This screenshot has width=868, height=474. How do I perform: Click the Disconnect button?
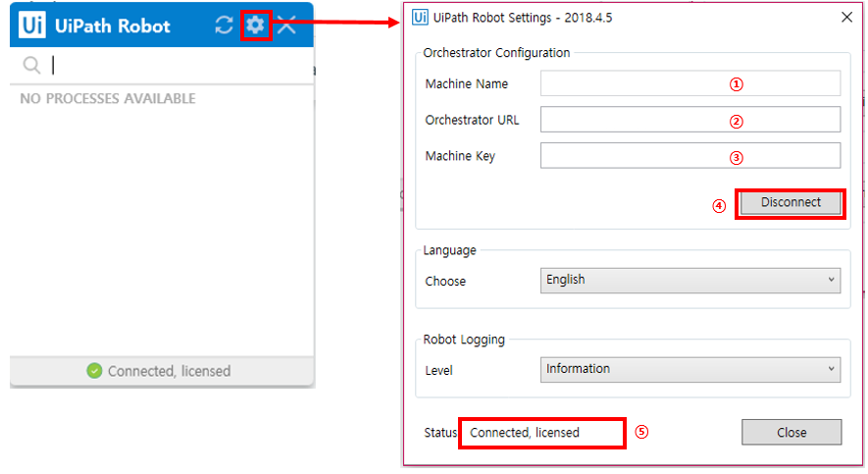click(791, 203)
